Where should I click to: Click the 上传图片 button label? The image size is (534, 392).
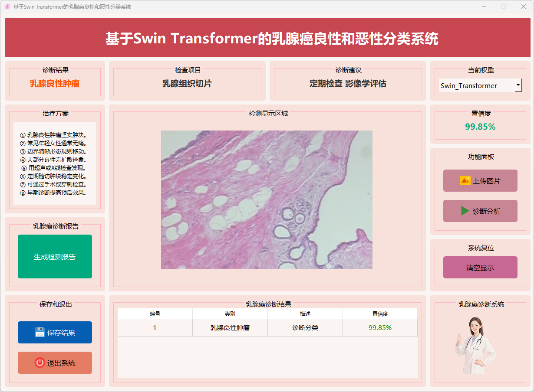486,181
